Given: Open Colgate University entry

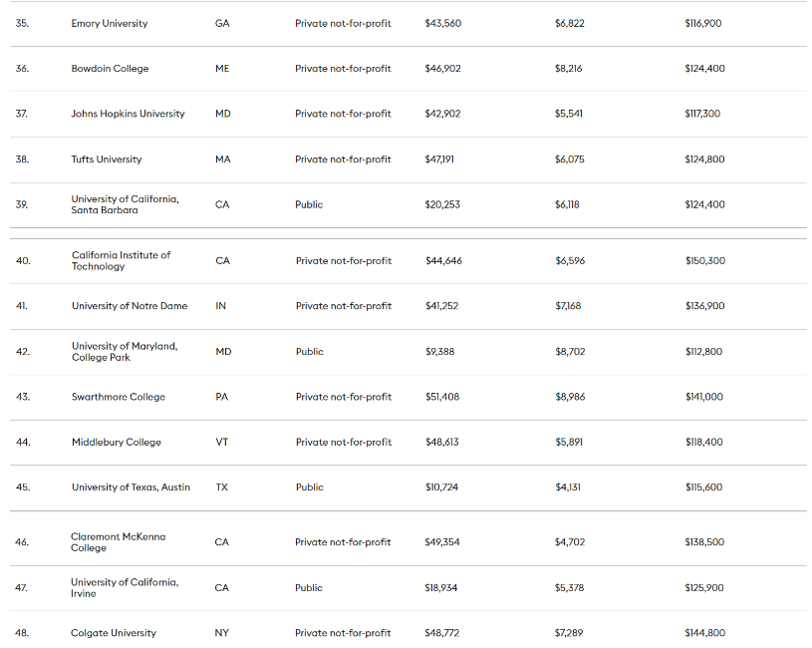Looking at the screenshot, I should (x=114, y=633).
